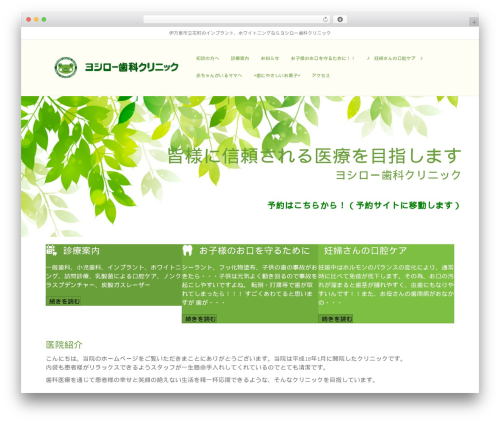Select お知らせ in the navigation menu
This screenshot has width=500, height=423.
pos(270,58)
